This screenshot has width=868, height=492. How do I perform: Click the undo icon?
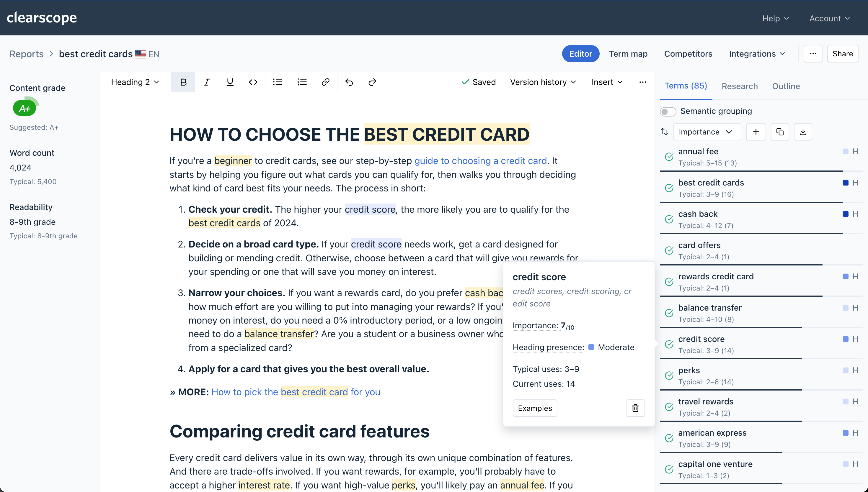click(x=349, y=82)
